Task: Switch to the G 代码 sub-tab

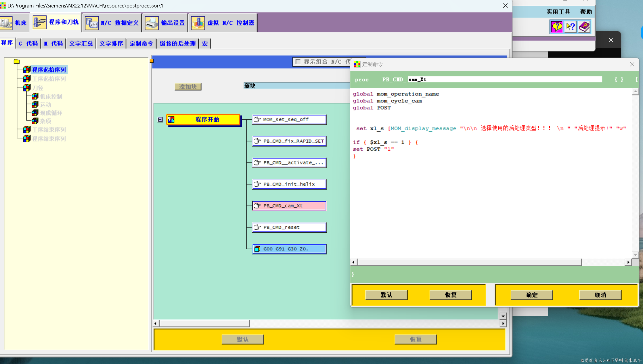Action: 28,43
